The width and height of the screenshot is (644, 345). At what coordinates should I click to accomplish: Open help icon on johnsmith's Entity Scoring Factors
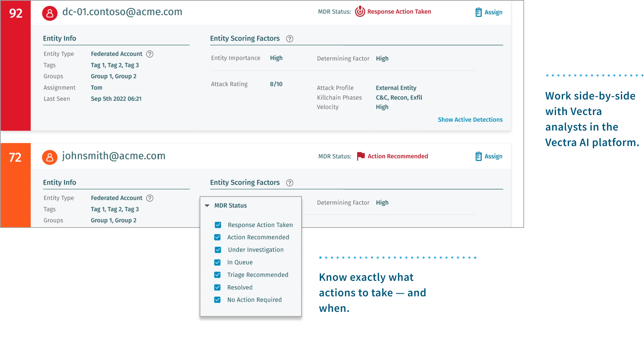290,183
